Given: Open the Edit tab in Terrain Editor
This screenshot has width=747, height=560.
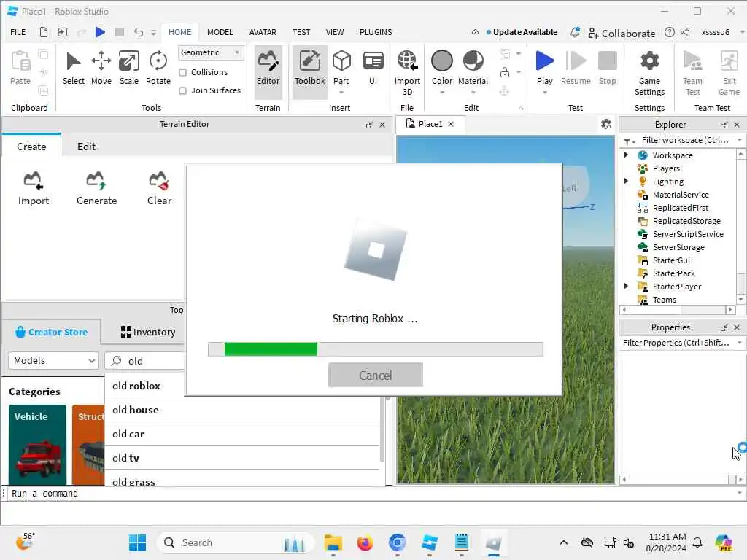Looking at the screenshot, I should [86, 147].
